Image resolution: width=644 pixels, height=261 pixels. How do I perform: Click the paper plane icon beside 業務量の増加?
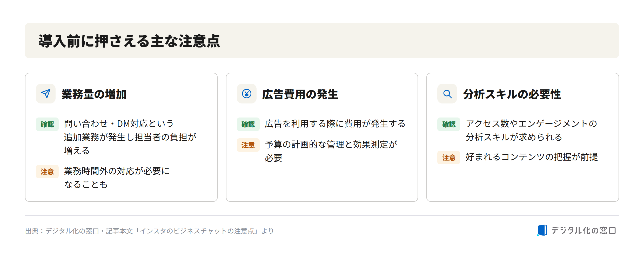click(46, 94)
